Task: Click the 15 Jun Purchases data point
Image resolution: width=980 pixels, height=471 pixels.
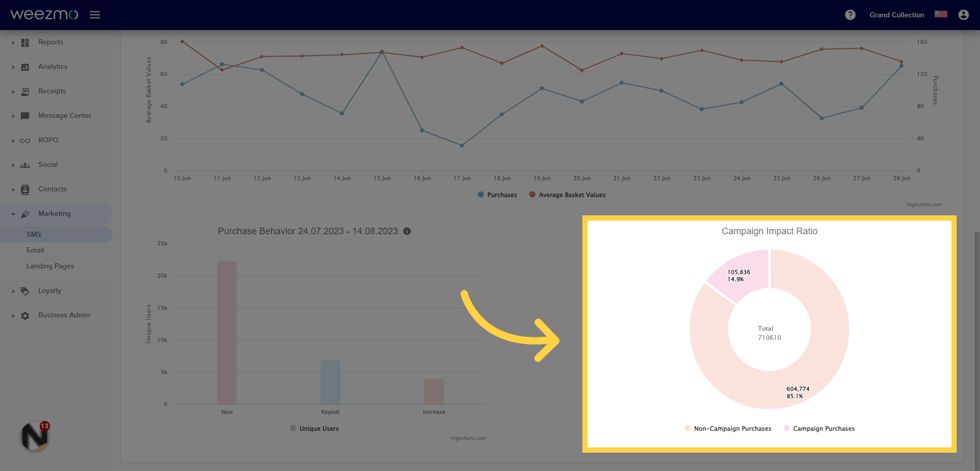Action: [382, 52]
